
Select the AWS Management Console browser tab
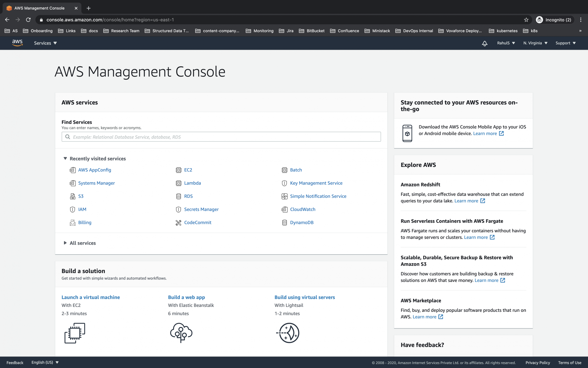42,8
